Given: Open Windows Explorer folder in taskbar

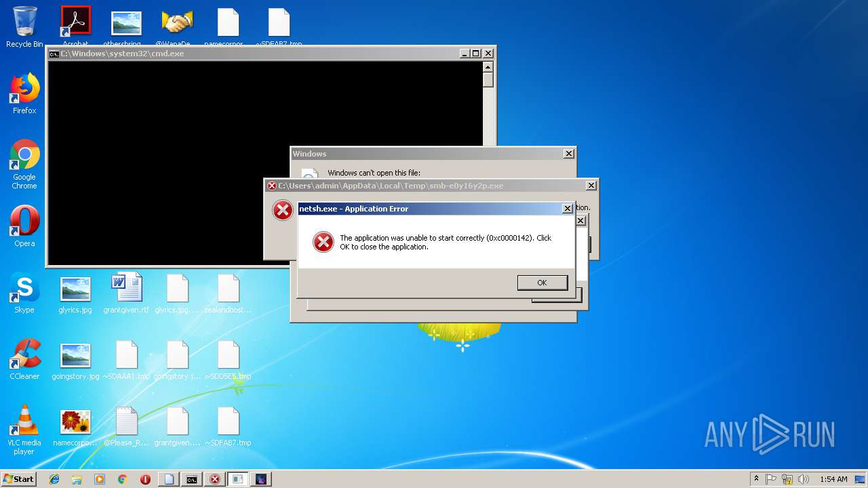Looking at the screenshot, I should (x=77, y=479).
